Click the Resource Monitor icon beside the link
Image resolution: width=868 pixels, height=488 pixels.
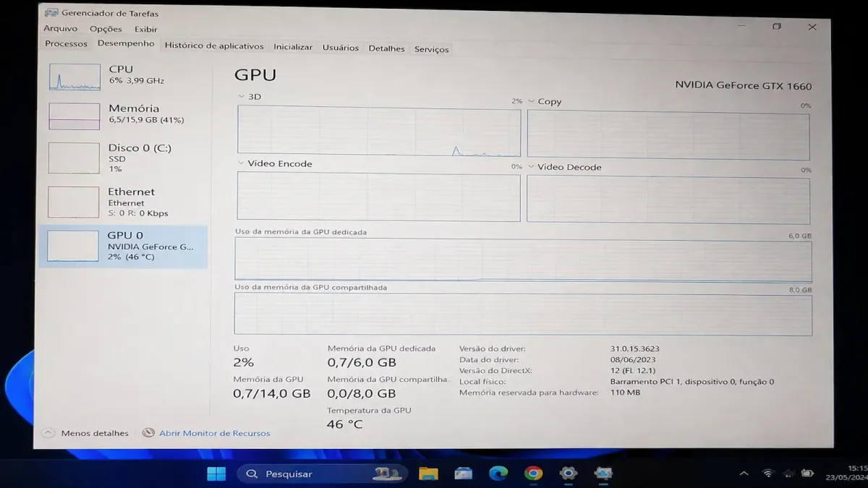tap(148, 432)
